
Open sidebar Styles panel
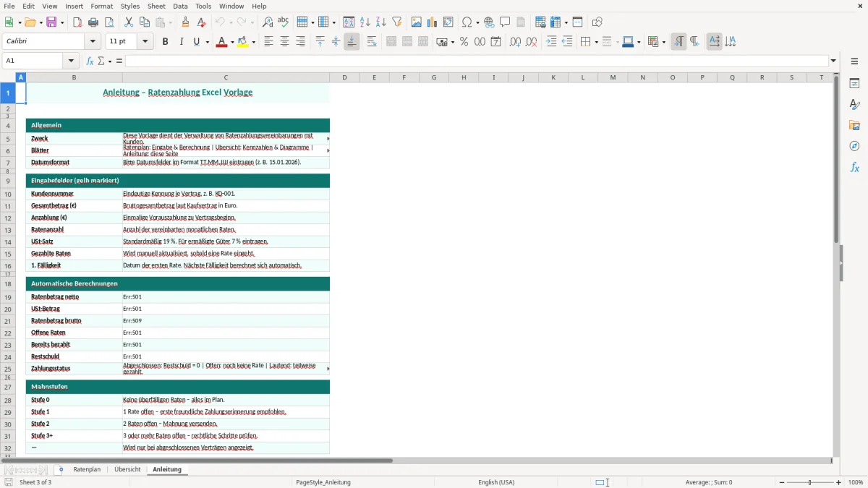point(854,105)
